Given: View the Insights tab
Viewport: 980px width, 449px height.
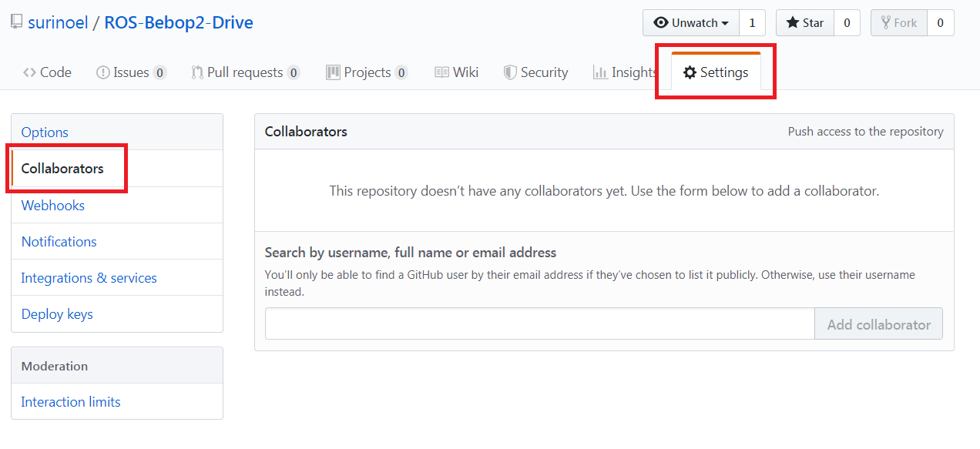Looking at the screenshot, I should coord(625,72).
